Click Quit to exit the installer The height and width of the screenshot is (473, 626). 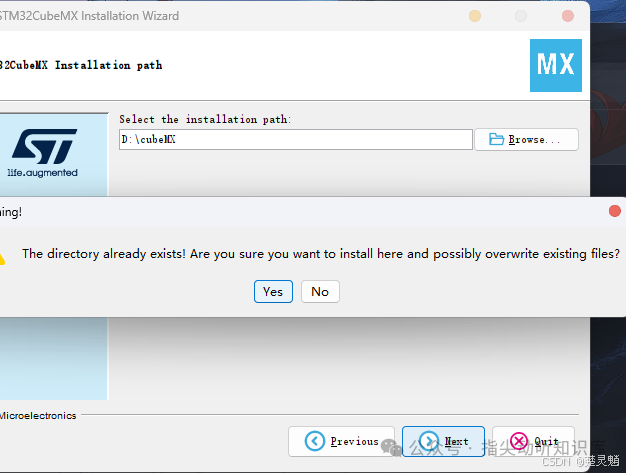tap(533, 441)
